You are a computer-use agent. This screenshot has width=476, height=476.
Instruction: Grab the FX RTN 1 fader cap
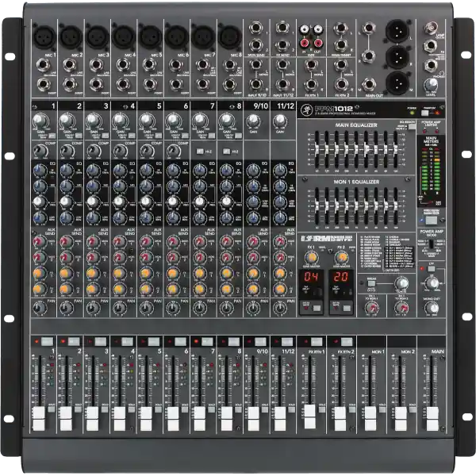pos(310,416)
